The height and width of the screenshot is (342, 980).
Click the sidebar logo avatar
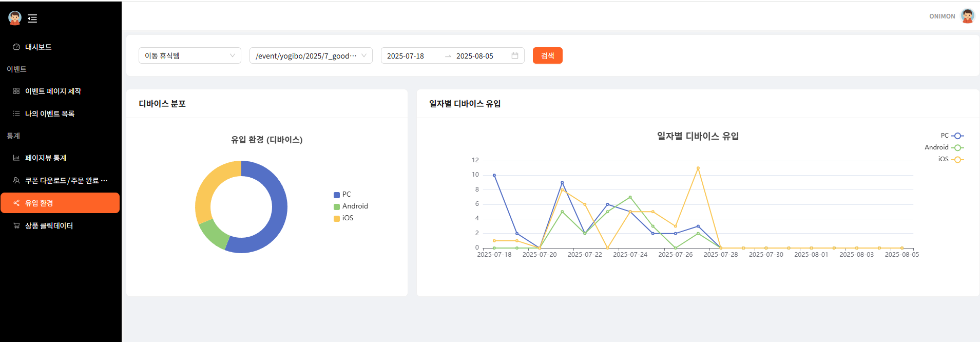(x=15, y=18)
